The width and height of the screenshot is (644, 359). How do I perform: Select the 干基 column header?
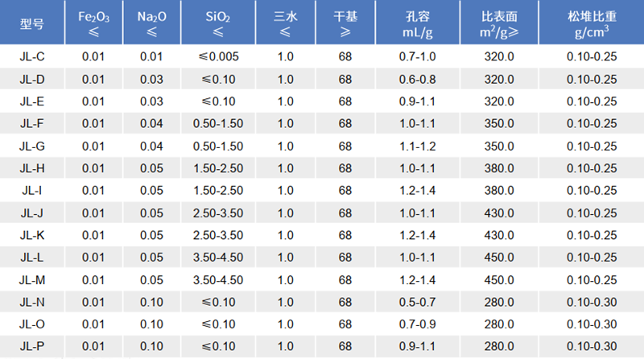[345, 23]
